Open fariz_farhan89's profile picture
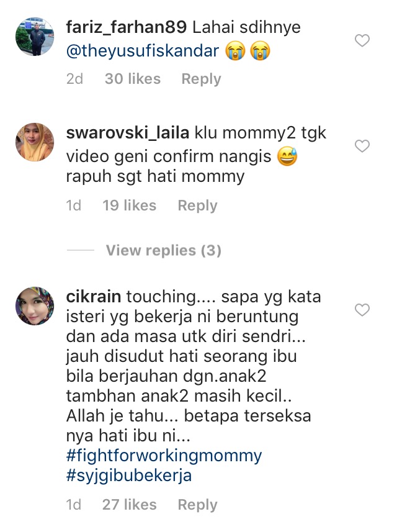Viewport: 397px width, 532px height. [35, 36]
